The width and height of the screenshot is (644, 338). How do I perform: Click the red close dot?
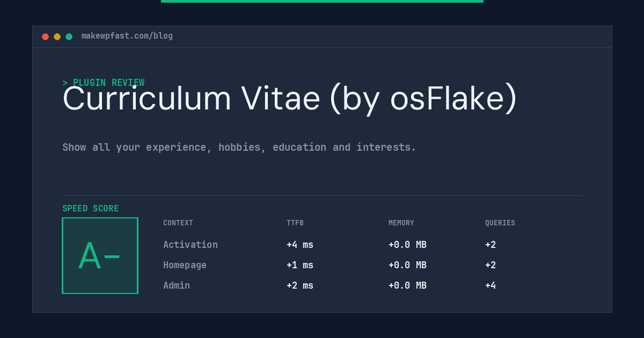[45, 36]
